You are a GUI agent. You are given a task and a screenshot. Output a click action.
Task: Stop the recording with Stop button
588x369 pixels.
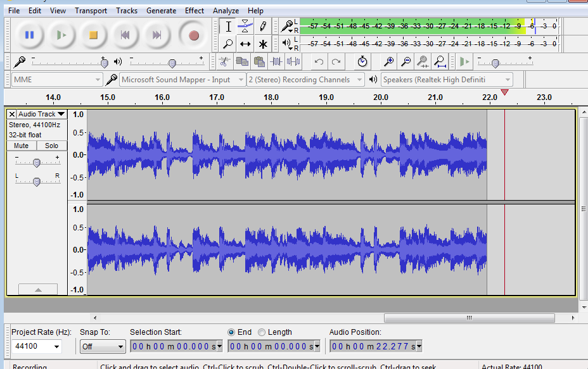93,35
